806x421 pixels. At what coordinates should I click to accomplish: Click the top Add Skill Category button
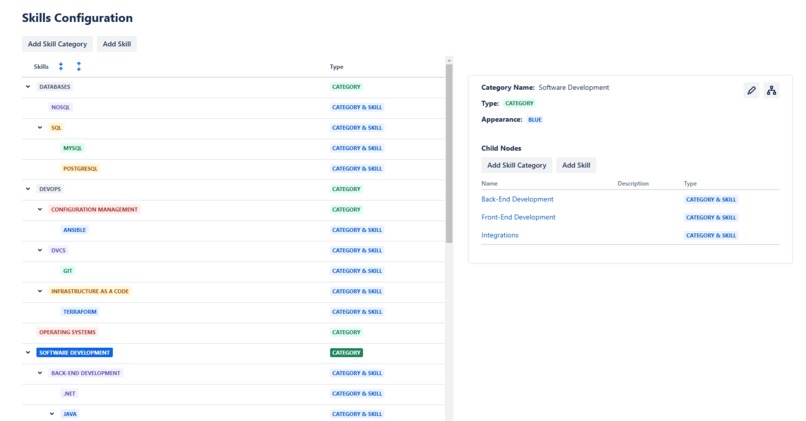(x=57, y=44)
